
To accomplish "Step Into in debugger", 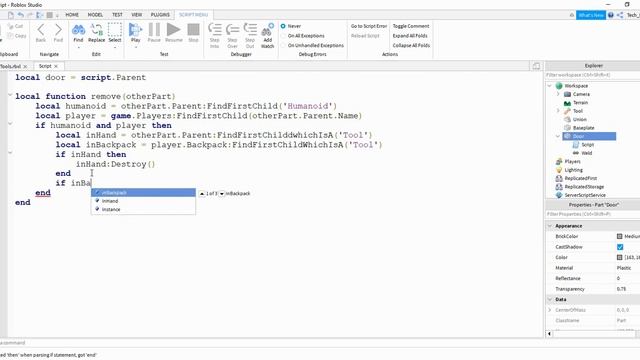I will [x=214, y=36].
